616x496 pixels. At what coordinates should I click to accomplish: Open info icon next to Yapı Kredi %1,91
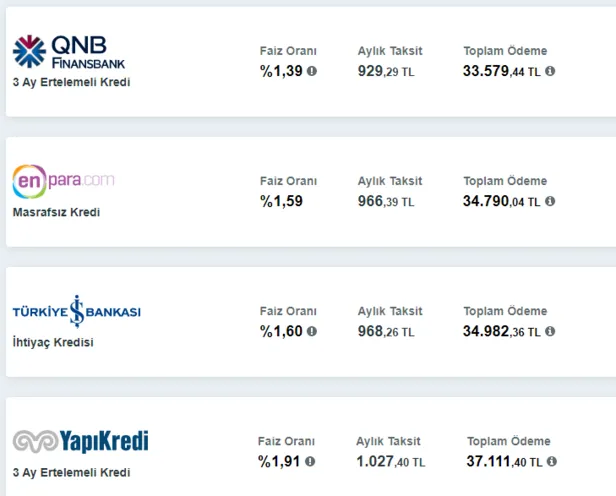click(x=311, y=461)
